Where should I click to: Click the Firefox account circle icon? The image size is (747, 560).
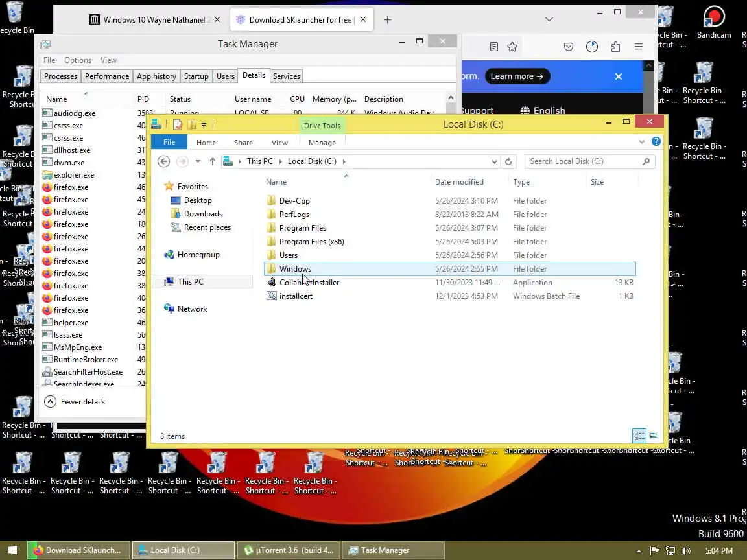(591, 47)
